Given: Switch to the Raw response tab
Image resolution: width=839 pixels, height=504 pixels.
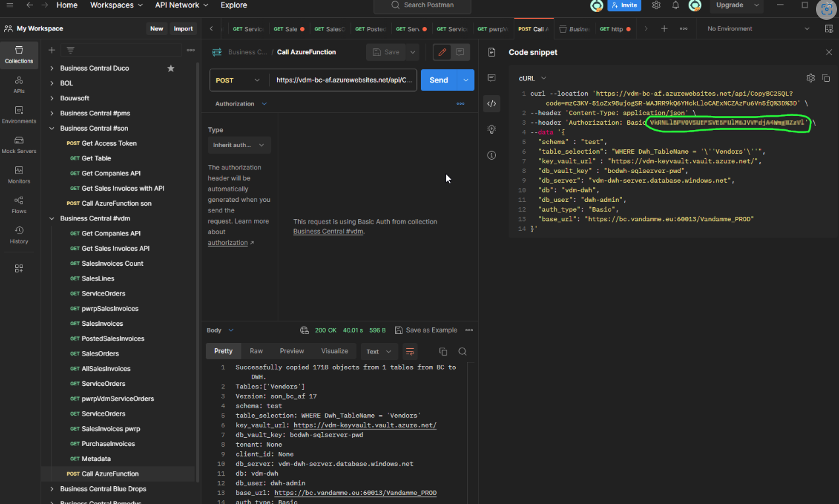Looking at the screenshot, I should pyautogui.click(x=256, y=351).
